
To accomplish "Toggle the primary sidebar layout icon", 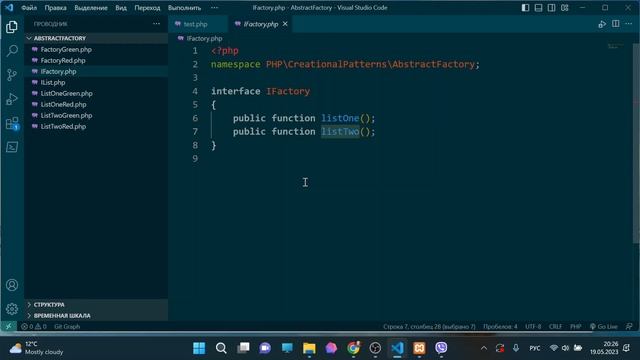I will tap(525, 8).
